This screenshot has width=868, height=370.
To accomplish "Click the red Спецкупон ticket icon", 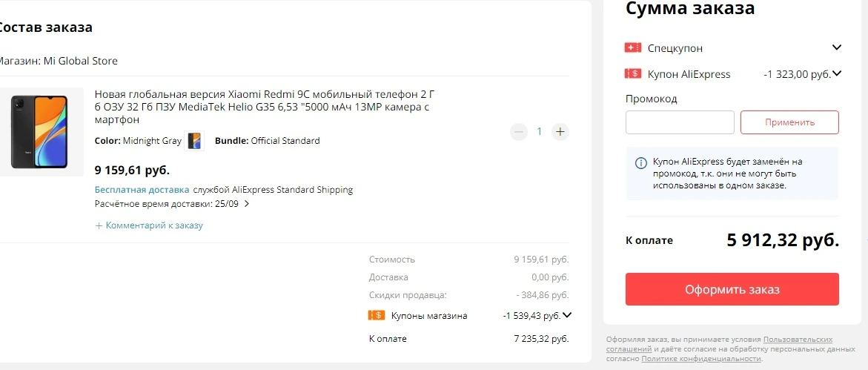I will pos(633,47).
